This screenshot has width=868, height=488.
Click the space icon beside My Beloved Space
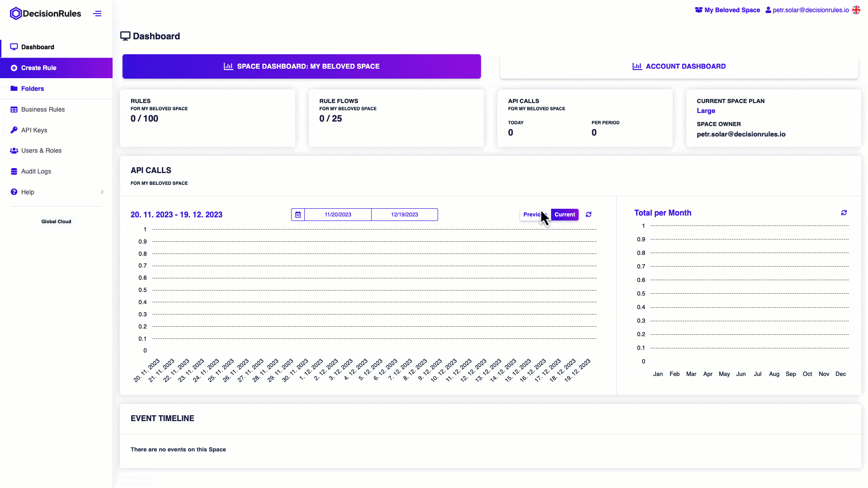pos(699,10)
